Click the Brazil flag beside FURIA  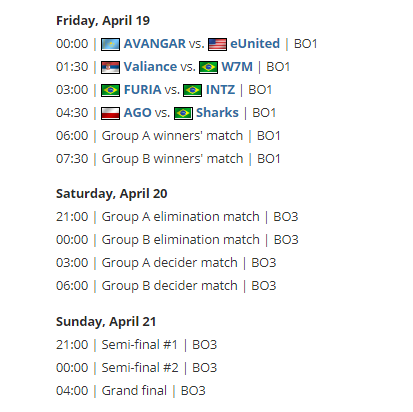click(x=110, y=90)
